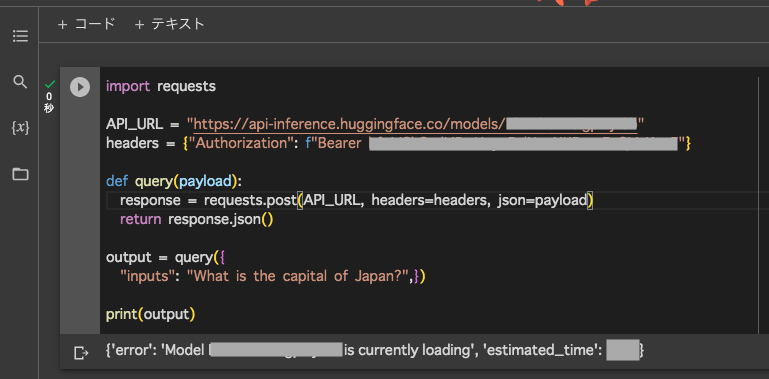Open the table of contents sidebar icon
The image size is (769, 379).
(x=20, y=36)
